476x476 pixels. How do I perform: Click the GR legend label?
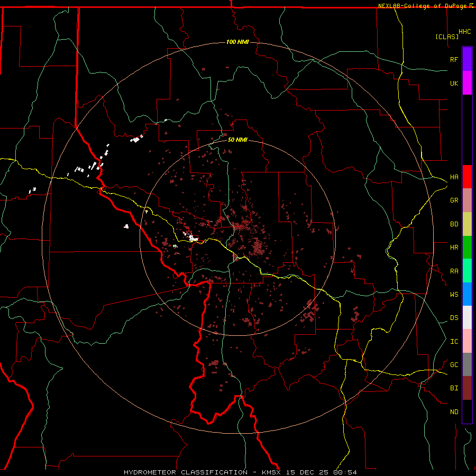pos(454,200)
